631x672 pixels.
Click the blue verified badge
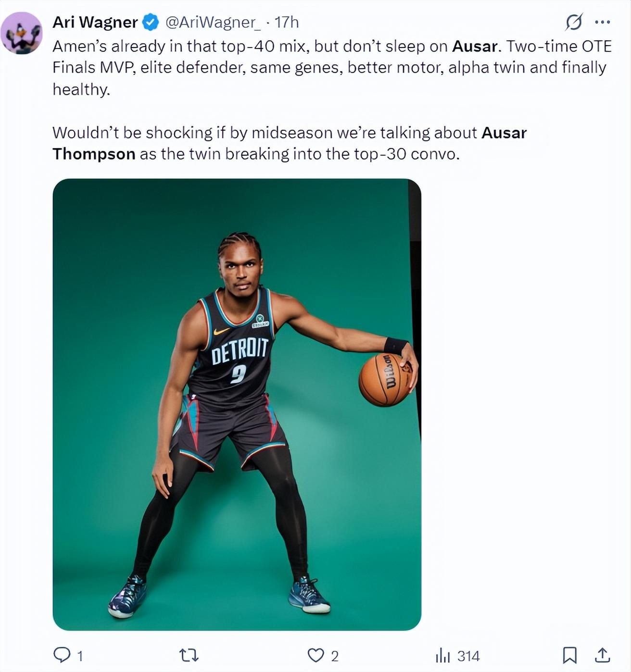click(151, 22)
